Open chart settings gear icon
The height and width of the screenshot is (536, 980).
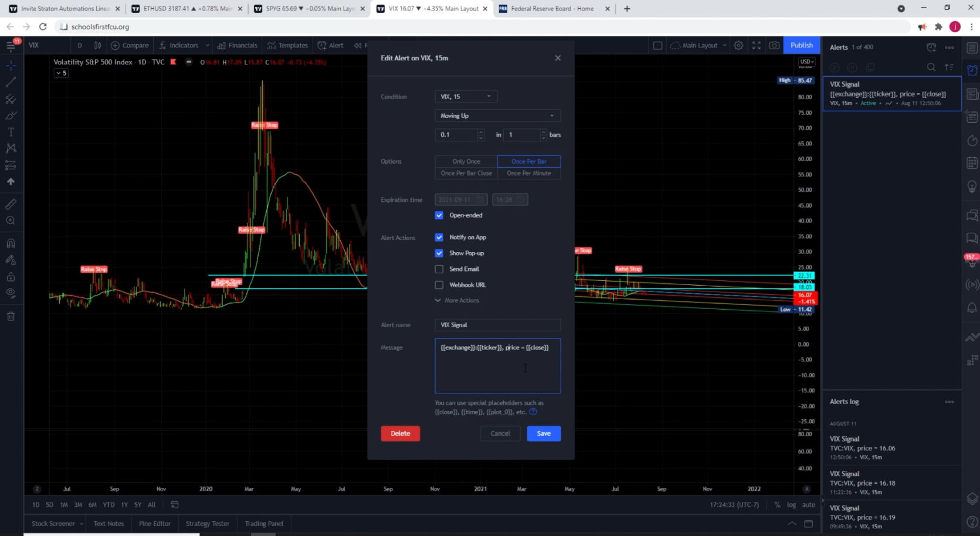point(738,45)
